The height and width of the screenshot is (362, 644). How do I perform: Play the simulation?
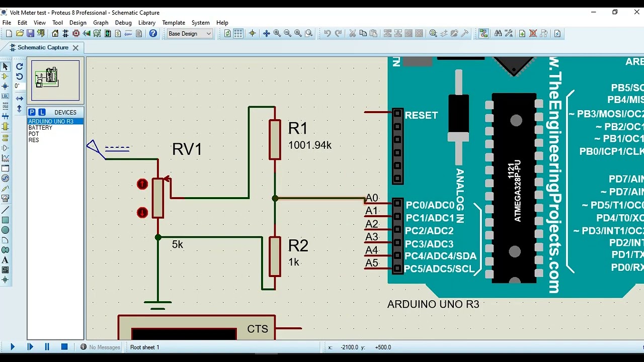click(x=13, y=347)
